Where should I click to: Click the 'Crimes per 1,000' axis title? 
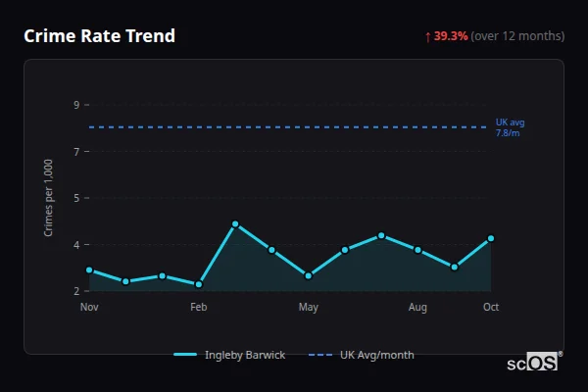pos(48,198)
